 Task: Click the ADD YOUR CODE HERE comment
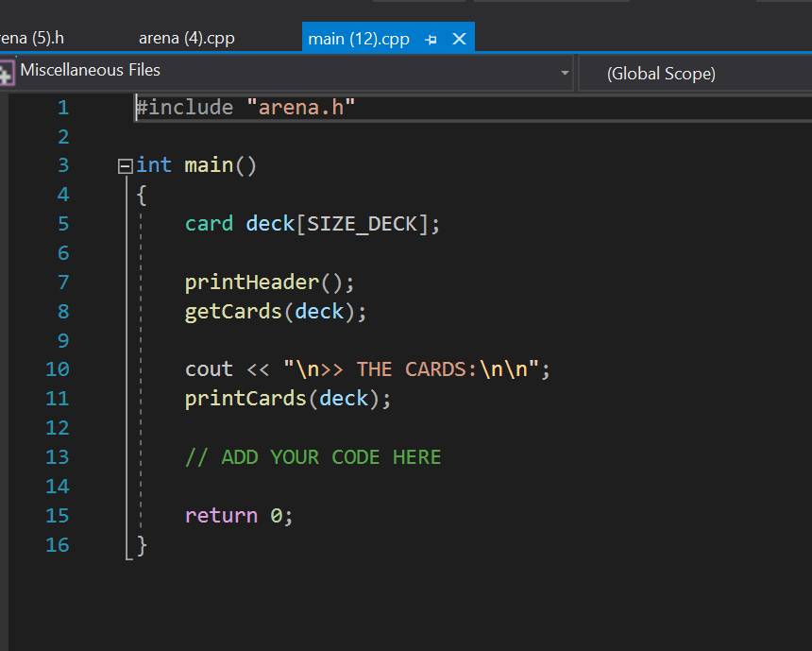pyautogui.click(x=312, y=456)
